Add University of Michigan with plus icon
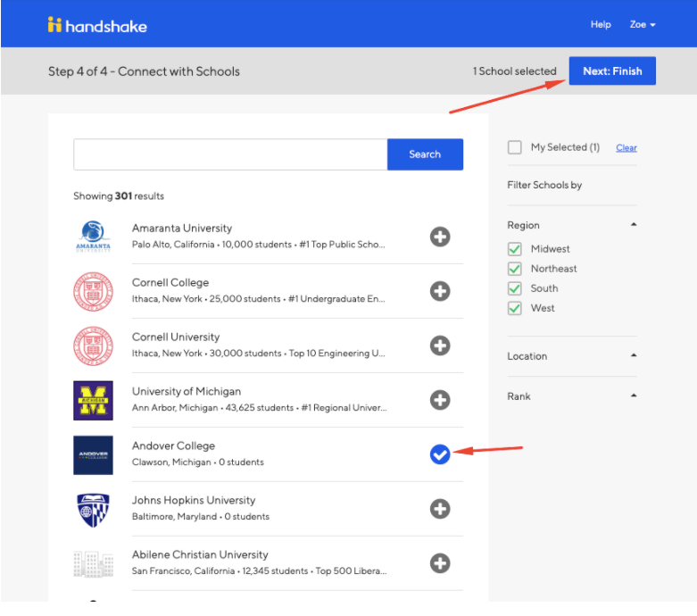 coord(440,400)
